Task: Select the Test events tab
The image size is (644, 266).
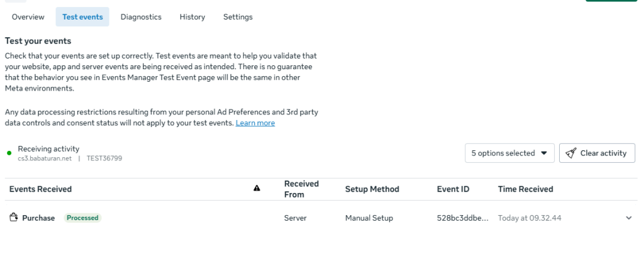Action: tap(82, 17)
